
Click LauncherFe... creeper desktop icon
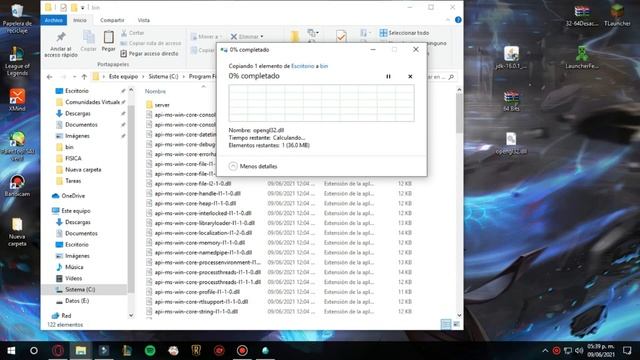[582, 57]
